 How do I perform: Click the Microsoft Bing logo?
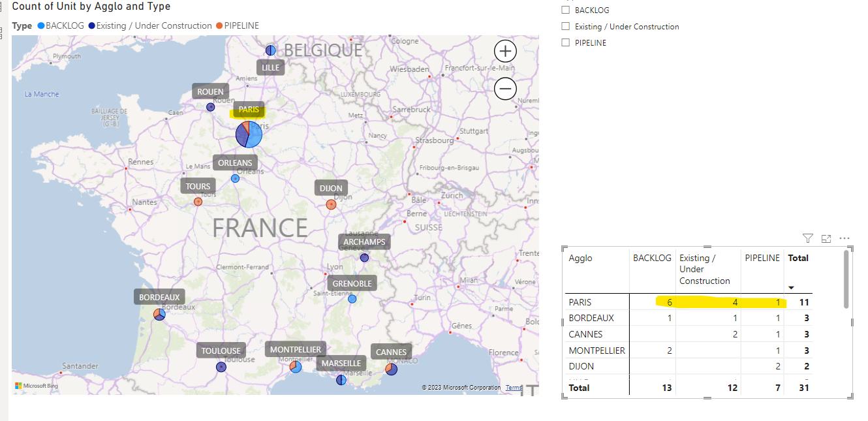[x=37, y=386]
